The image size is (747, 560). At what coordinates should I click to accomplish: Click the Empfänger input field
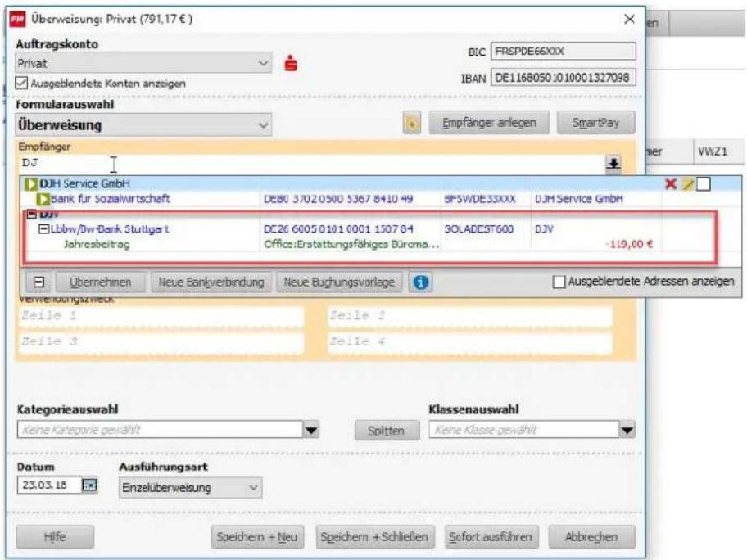312,164
